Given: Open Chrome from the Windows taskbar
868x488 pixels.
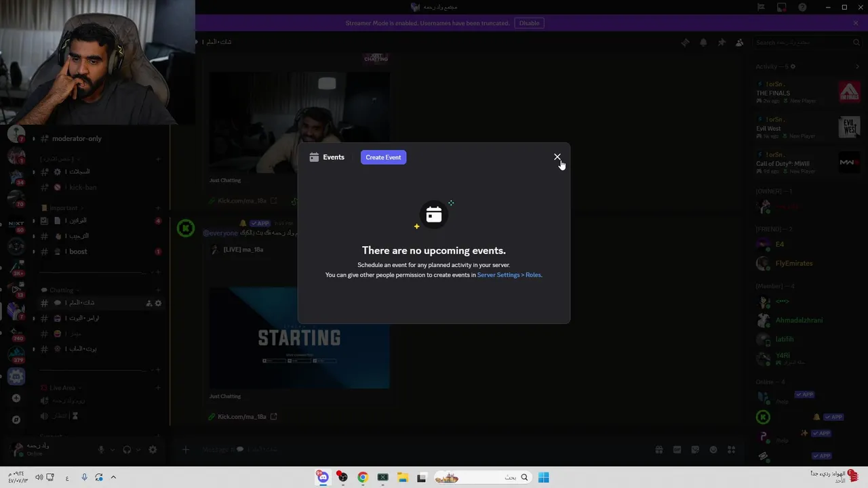Looking at the screenshot, I should (x=363, y=477).
